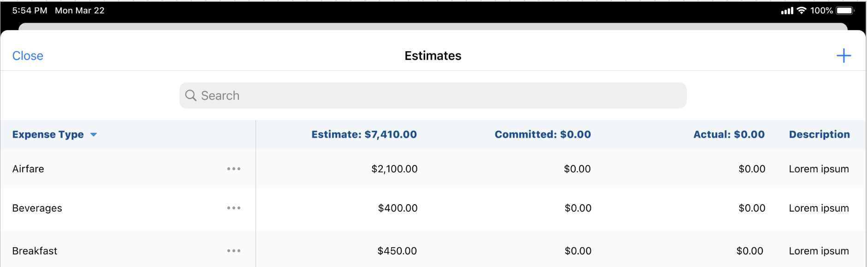
Task: Select the Committed column header
Action: click(542, 134)
